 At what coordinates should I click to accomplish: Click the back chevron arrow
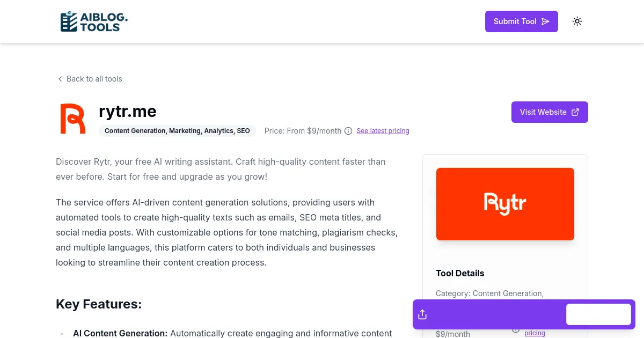click(x=60, y=79)
